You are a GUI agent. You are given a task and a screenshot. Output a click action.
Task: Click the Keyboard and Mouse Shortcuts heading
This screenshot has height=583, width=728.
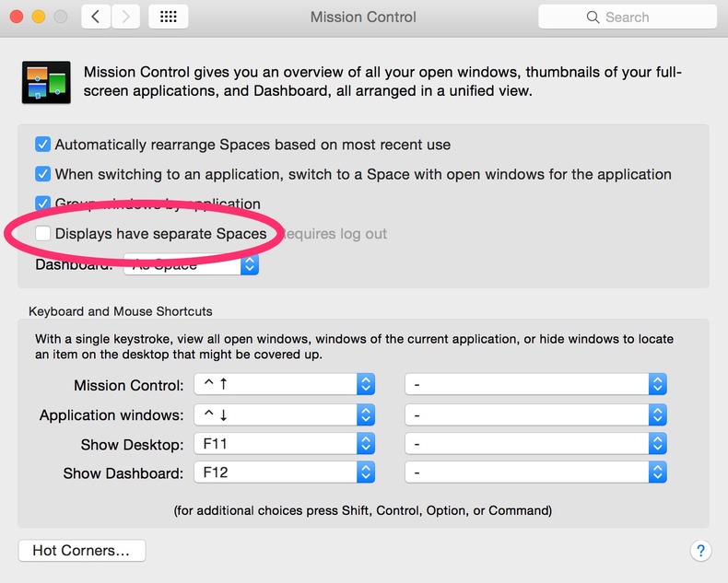(x=120, y=311)
